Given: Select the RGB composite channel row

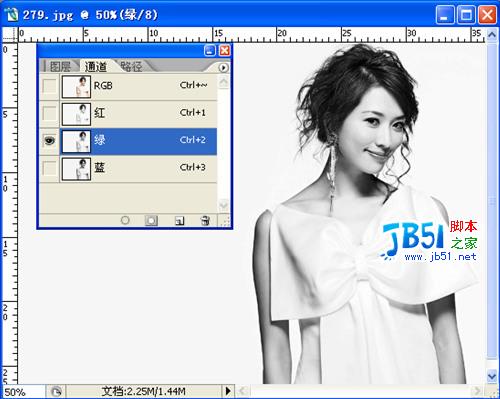Looking at the screenshot, I should click(138, 86).
